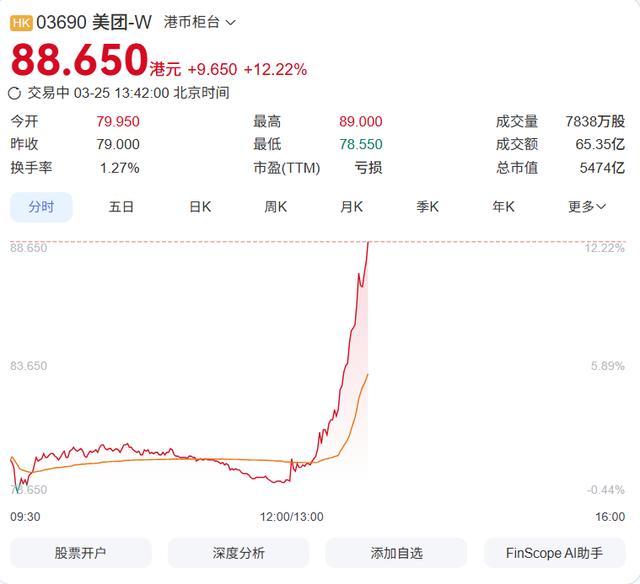
Task: Click the 股票开户 button
Action: point(80,553)
